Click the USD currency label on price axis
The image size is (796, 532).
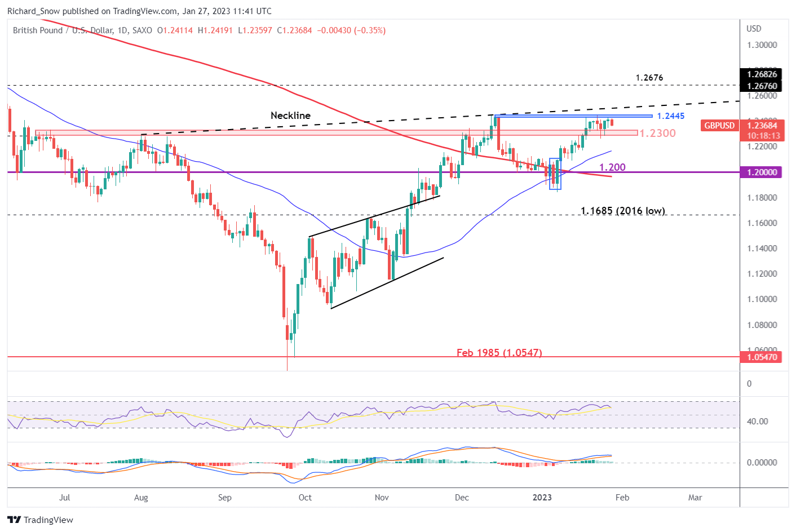click(x=754, y=28)
